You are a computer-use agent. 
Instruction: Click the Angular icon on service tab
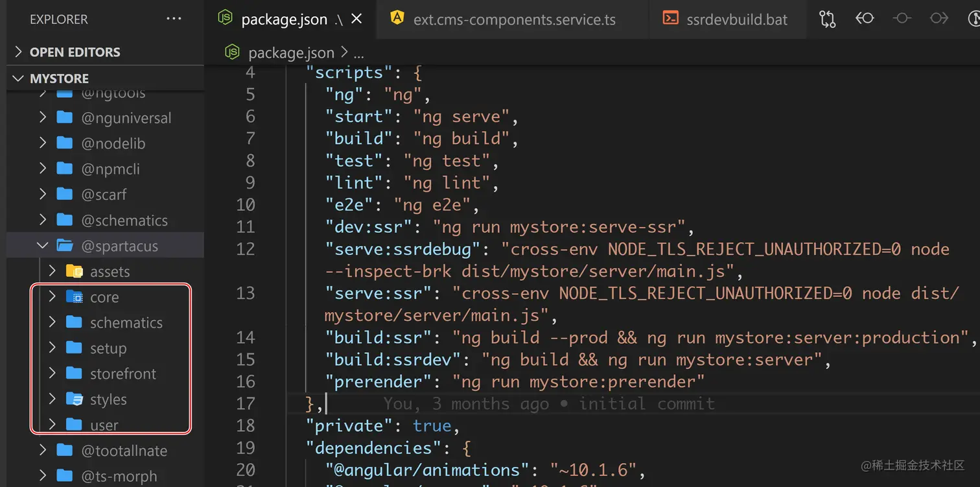(x=397, y=18)
